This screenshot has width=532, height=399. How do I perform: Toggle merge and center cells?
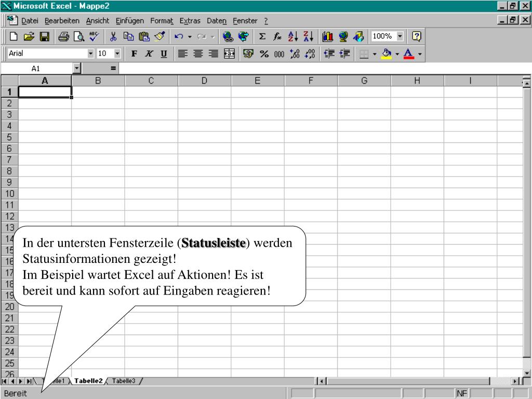point(229,54)
